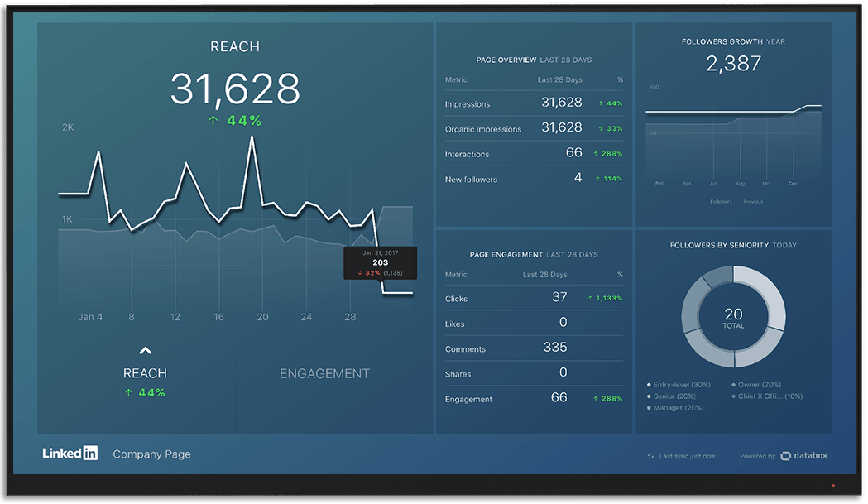Click the Senior (20%) legend dot

coord(649,396)
